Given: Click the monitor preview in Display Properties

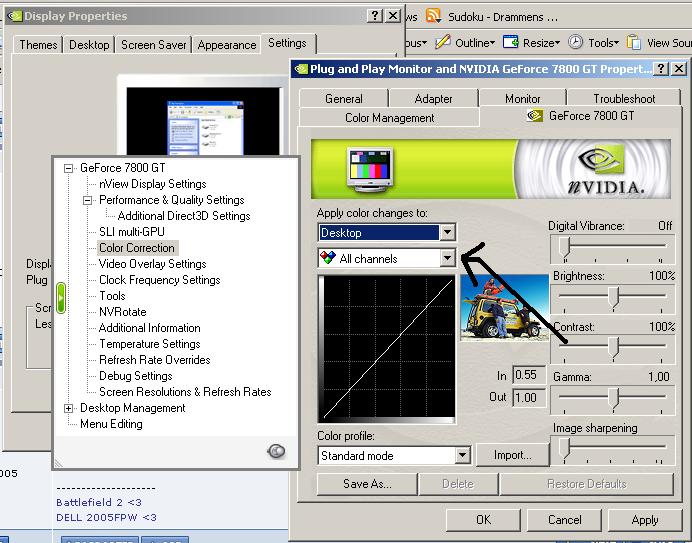Looking at the screenshot, I should click(x=203, y=121).
